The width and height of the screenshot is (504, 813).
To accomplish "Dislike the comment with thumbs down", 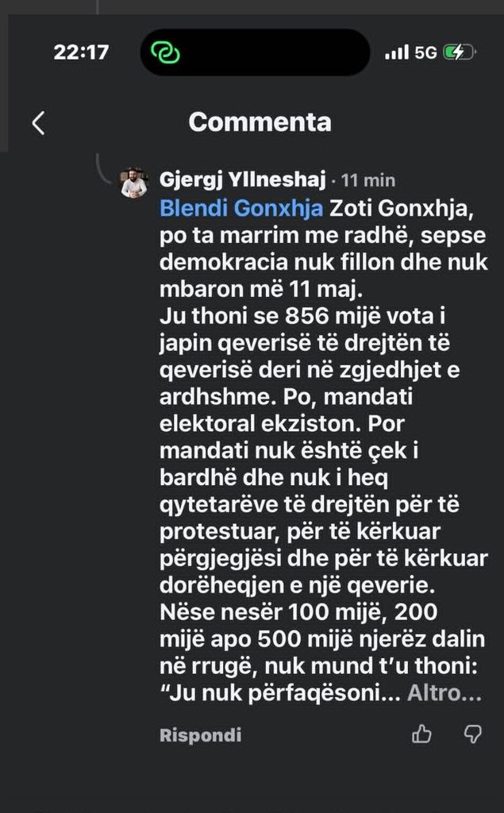I will 471,734.
